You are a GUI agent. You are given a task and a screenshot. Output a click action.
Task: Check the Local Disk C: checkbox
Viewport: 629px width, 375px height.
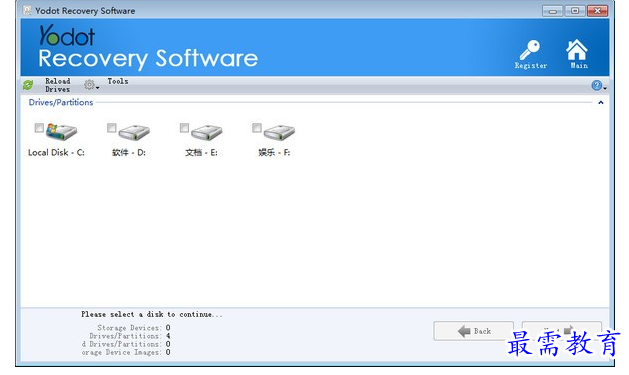point(39,128)
